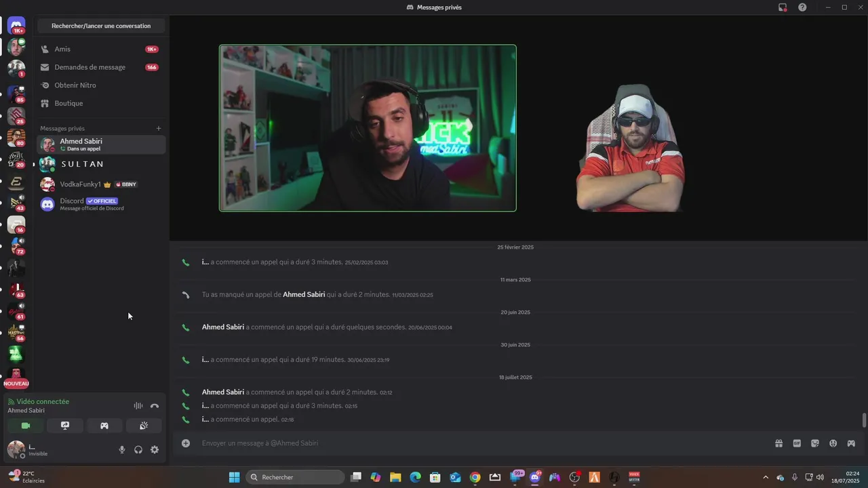868x488 pixels.
Task: Open the taskbar volume control
Action: [821, 477]
